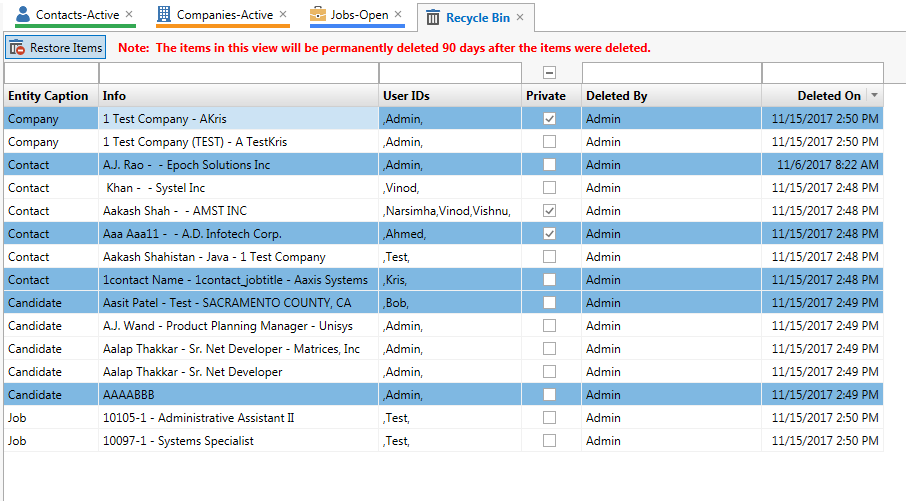Check Private for 1contact Name row
906x501 pixels.
[549, 280]
